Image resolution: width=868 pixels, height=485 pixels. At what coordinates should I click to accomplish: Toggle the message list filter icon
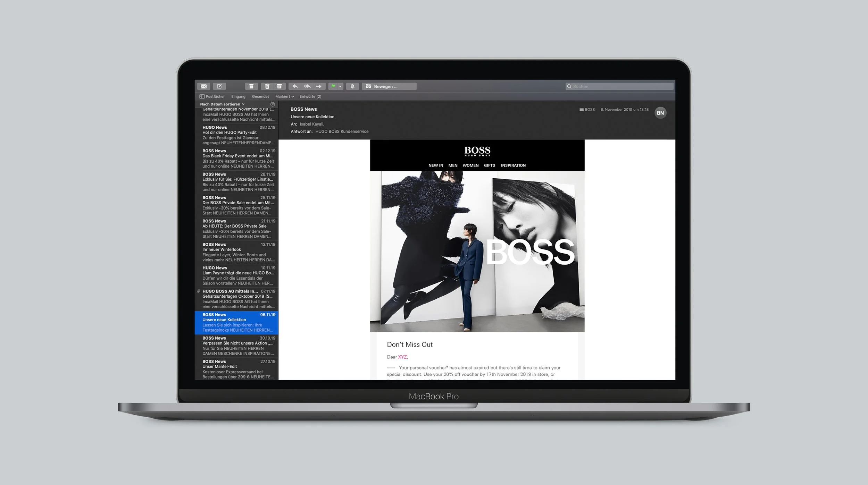(273, 104)
